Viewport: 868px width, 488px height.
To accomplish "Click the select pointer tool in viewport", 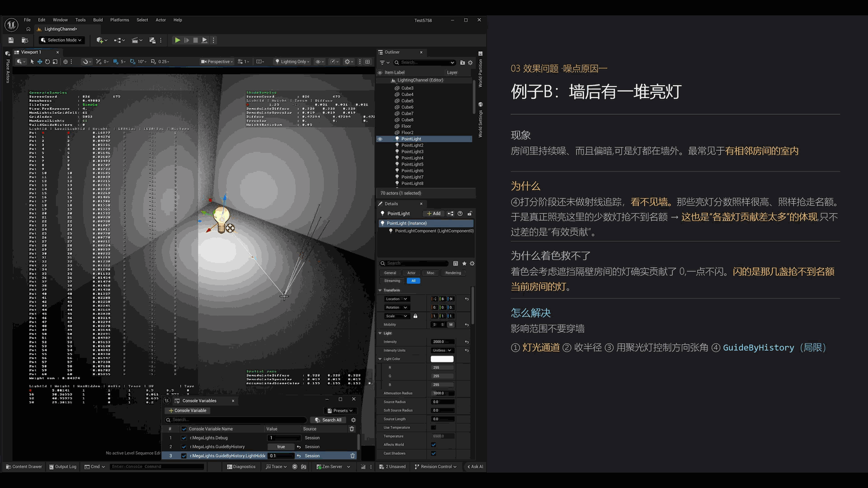I will [x=32, y=62].
